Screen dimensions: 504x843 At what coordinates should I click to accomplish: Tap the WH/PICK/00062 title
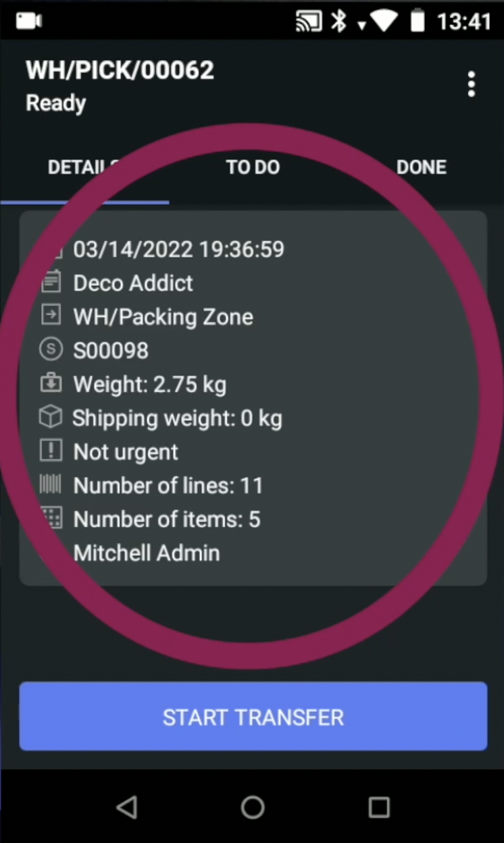120,70
